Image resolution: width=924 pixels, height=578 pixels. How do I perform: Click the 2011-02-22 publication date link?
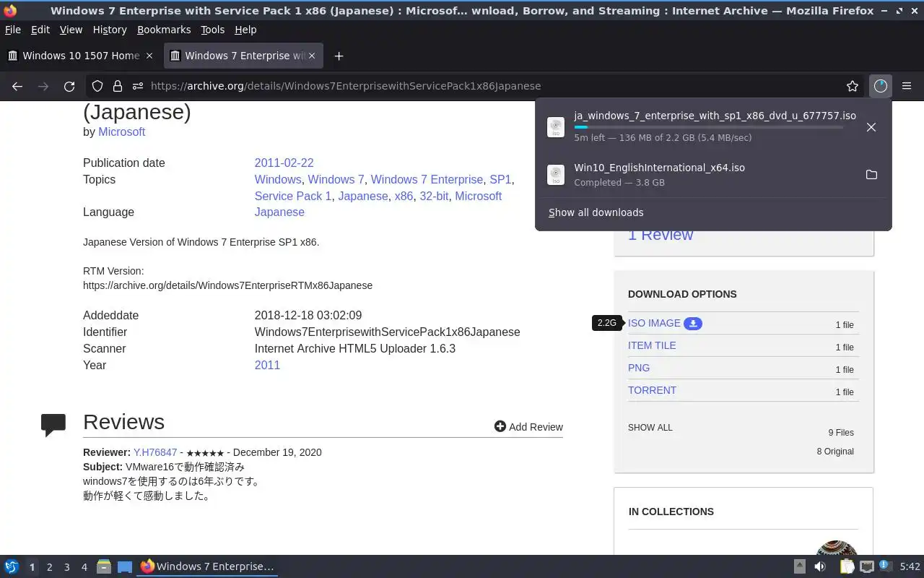pyautogui.click(x=284, y=163)
